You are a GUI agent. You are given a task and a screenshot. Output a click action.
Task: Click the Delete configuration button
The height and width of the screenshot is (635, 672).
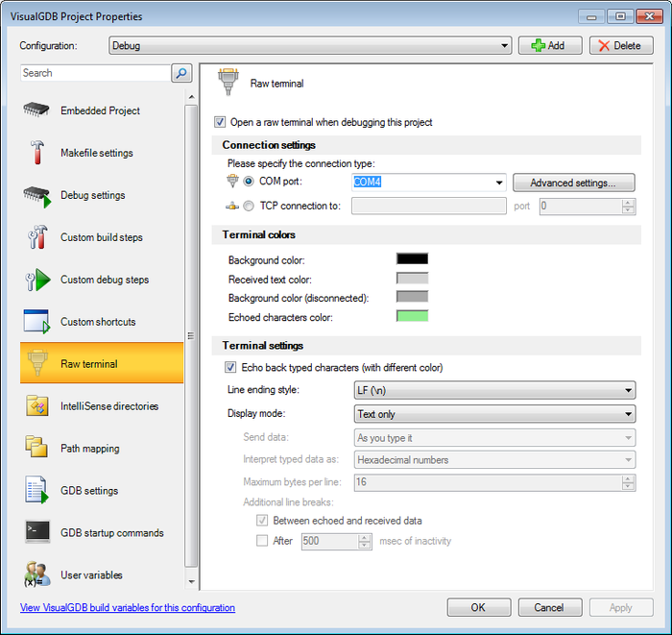tap(621, 45)
